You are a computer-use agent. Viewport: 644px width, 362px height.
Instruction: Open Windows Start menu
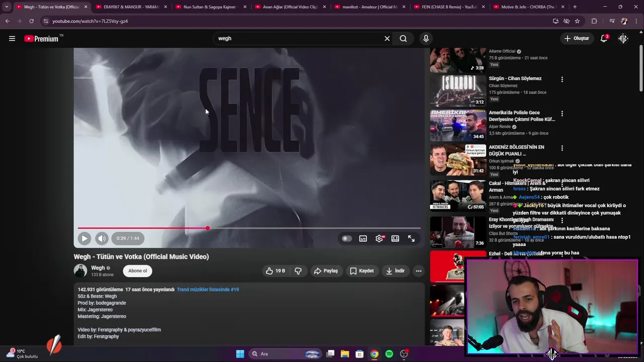[240, 354]
